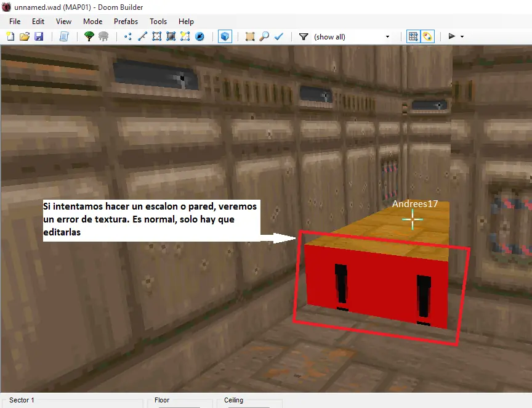This screenshot has width=532, height=408.
Task: Click the green tree Undo icon
Action: pos(89,36)
